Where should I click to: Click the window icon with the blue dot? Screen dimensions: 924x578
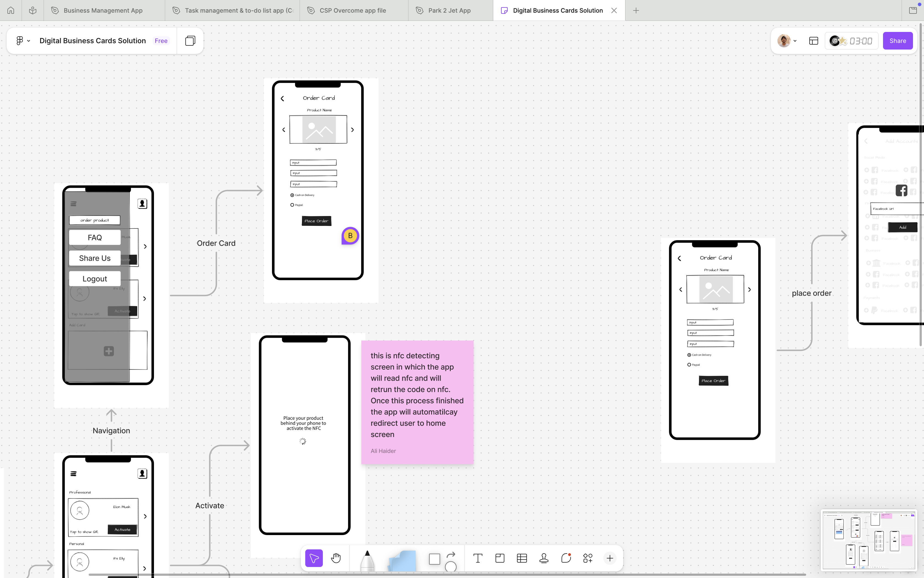click(913, 10)
